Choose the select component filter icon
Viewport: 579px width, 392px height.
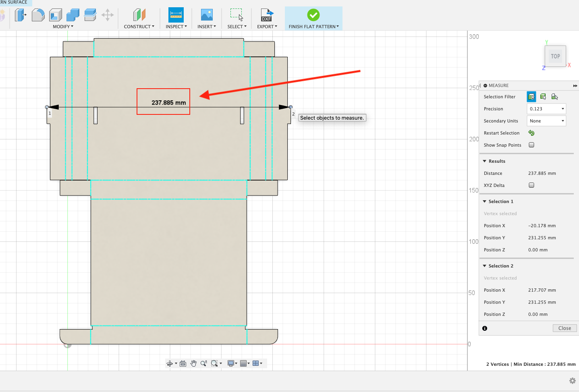pos(555,97)
